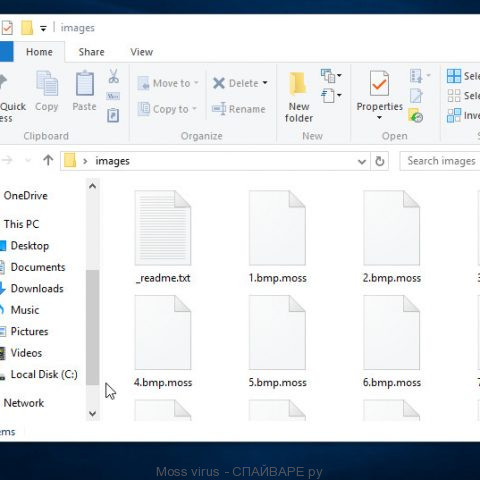Click the New folder icon in title bar
480x480 pixels.
coord(27,28)
